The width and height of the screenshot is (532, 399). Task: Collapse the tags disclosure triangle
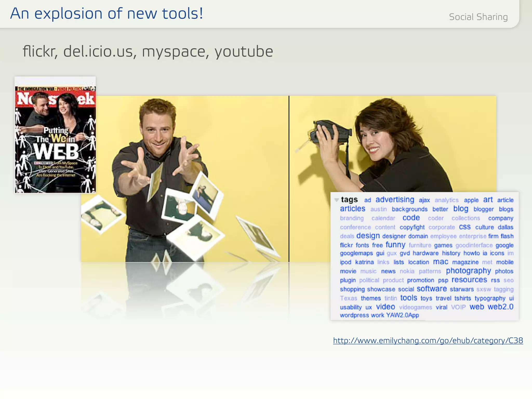click(337, 200)
